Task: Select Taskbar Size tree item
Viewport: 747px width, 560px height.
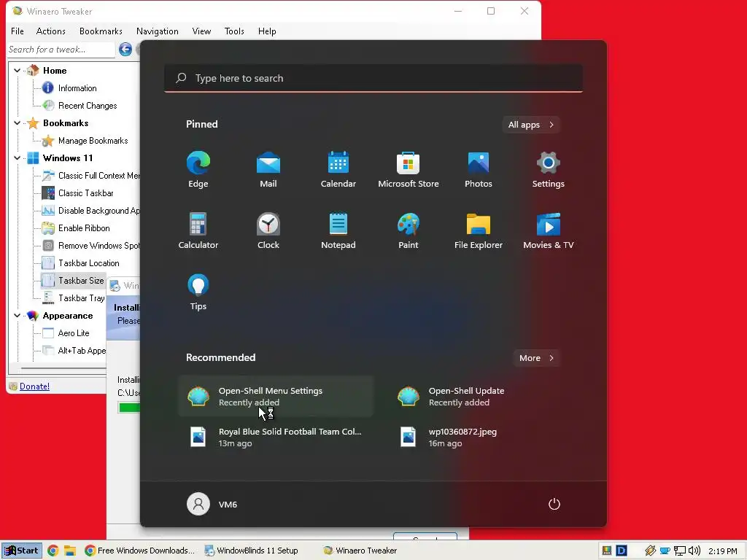Action: 81,281
